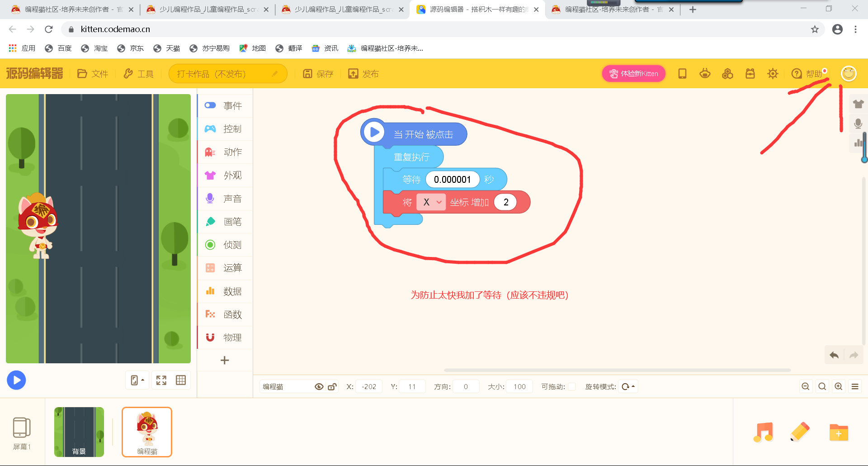Edit the sprite X position field
The width and height of the screenshot is (868, 466).
(369, 386)
